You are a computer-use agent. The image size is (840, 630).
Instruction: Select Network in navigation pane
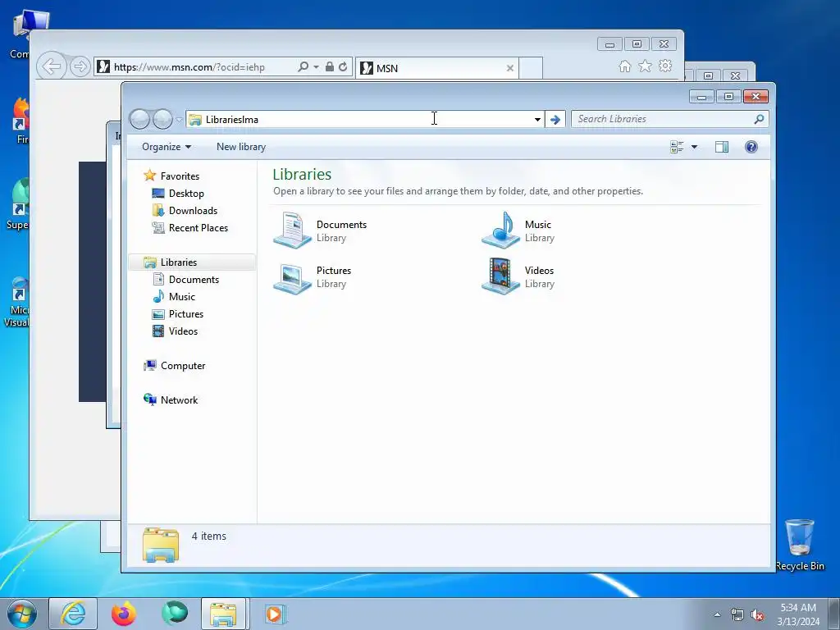pyautogui.click(x=180, y=400)
